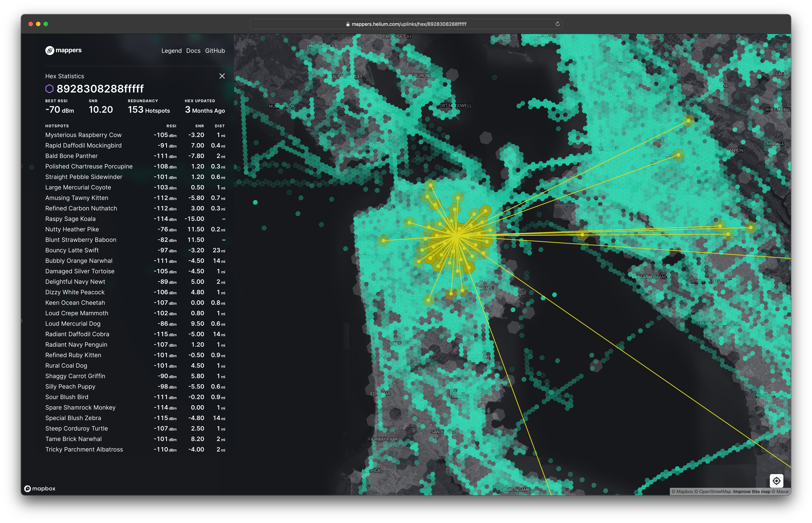This screenshot has width=812, height=523.
Task: Select Mysterious Raspberry Cow hotspot row
Action: click(83, 135)
